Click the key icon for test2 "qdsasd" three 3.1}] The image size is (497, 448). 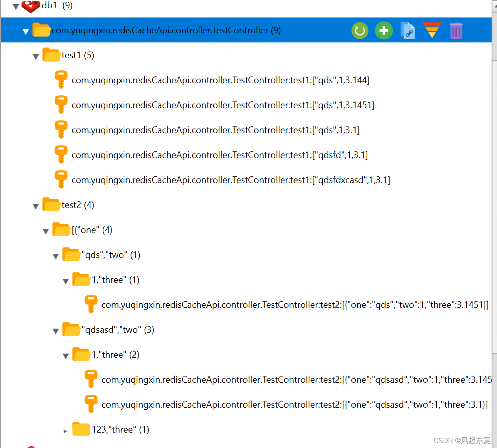point(91,404)
